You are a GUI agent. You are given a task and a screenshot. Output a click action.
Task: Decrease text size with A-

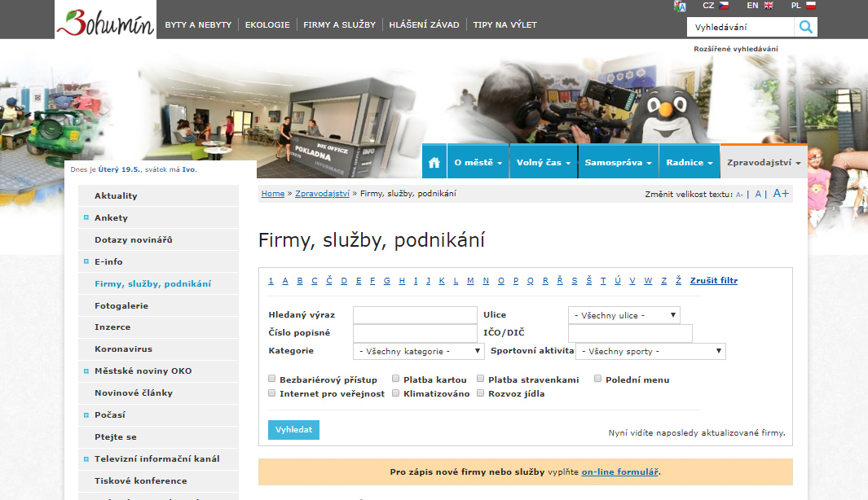click(739, 195)
